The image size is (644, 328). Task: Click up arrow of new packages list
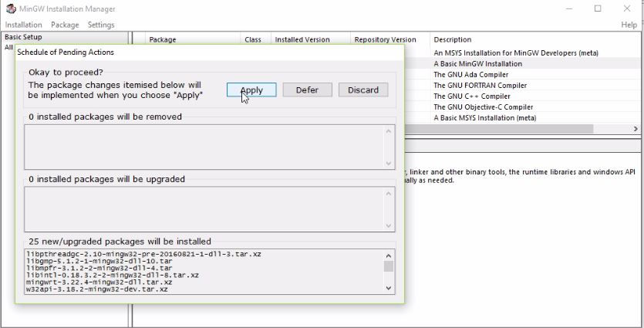tap(389, 255)
